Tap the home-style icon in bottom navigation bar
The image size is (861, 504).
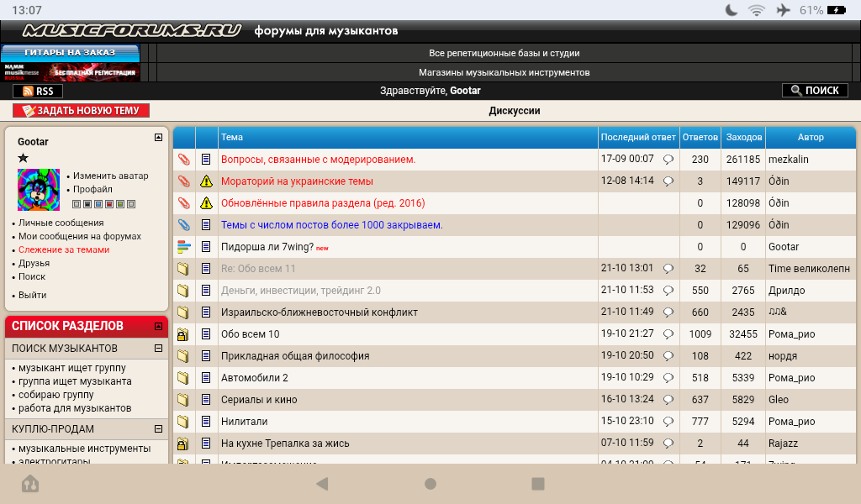click(30, 484)
